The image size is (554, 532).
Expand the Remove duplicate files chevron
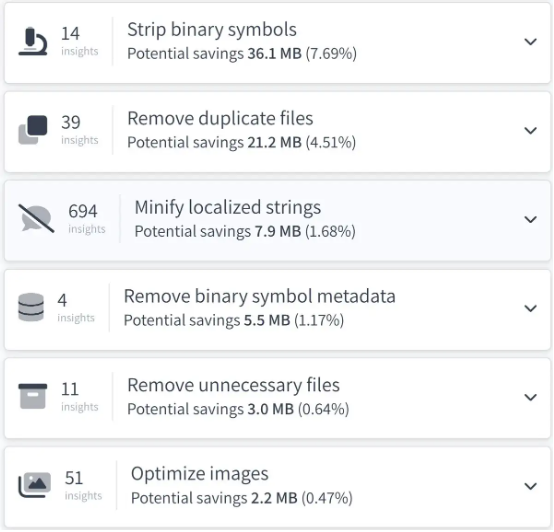(531, 131)
